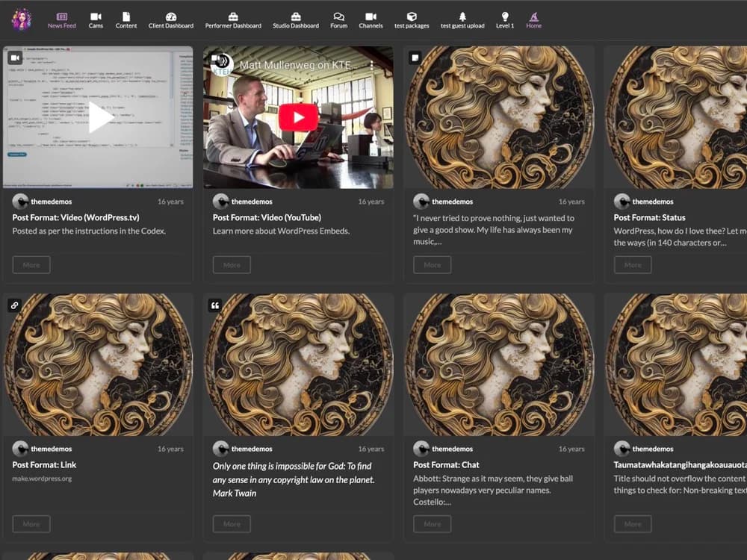Click the site logo avatar icon
Screen dimensions: 747x560
coord(22,19)
